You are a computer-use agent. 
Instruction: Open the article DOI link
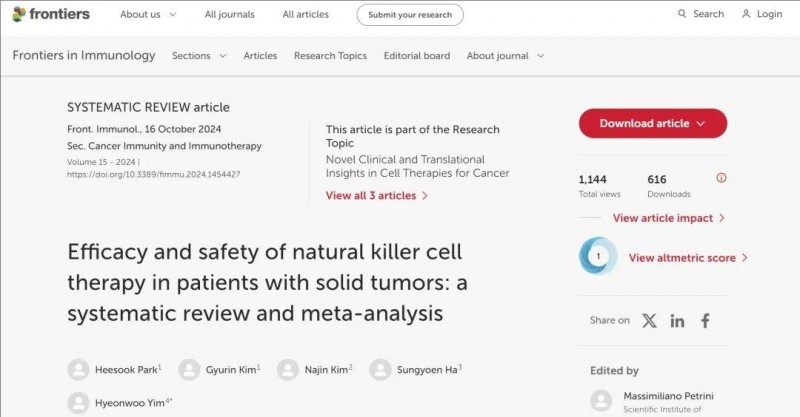click(154, 175)
